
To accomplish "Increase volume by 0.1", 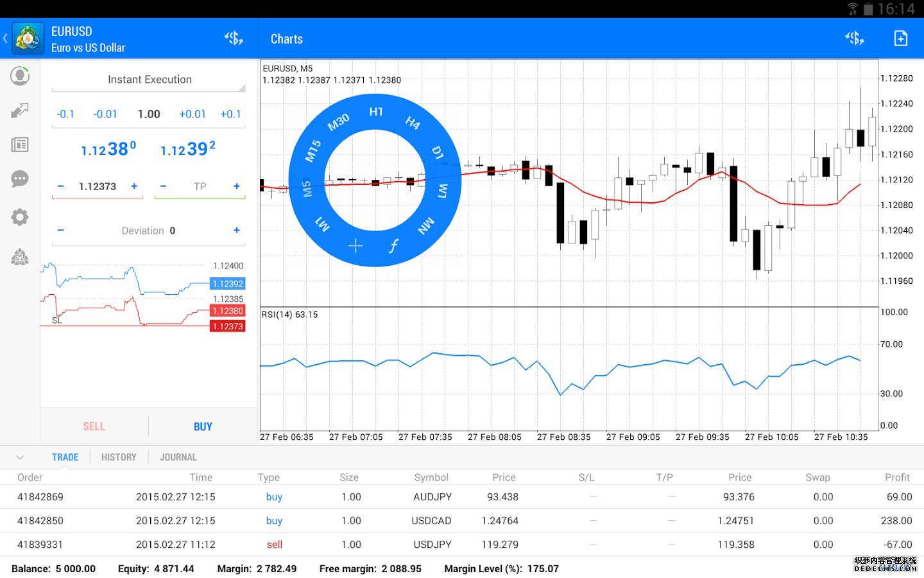I will [x=231, y=114].
